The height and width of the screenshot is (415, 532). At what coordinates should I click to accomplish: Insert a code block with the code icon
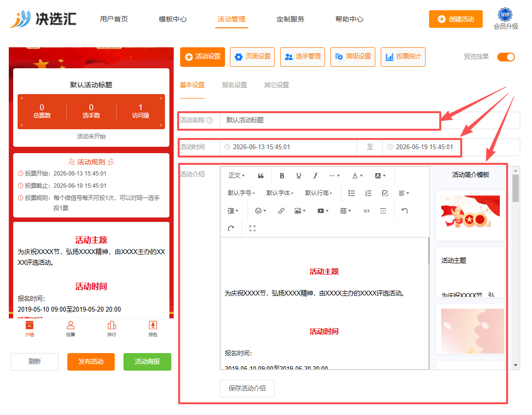click(367, 211)
